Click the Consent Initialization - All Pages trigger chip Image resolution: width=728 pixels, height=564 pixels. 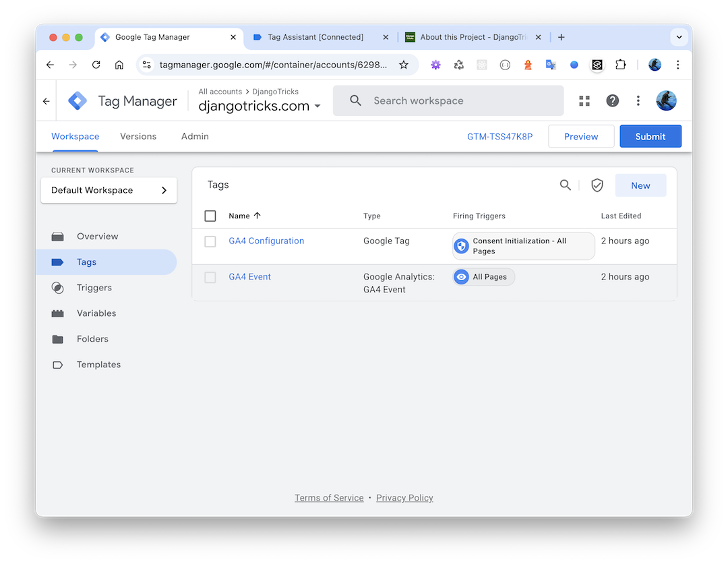tap(524, 246)
